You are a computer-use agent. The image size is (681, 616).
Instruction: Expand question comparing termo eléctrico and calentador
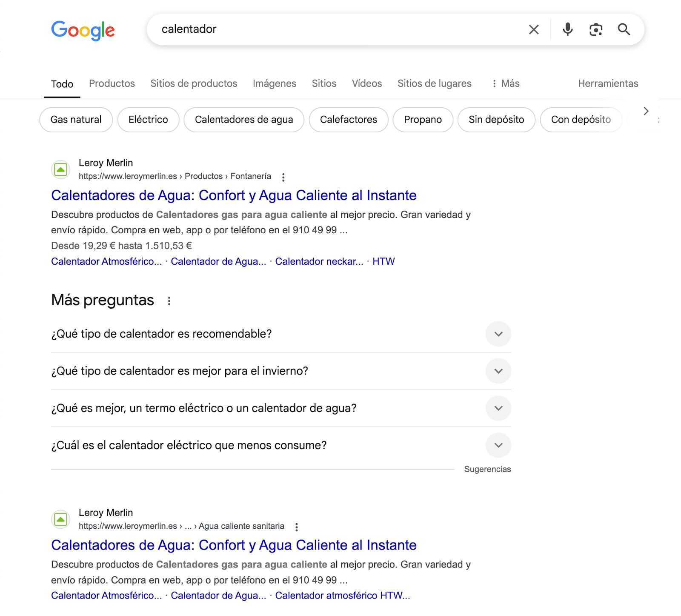click(498, 408)
